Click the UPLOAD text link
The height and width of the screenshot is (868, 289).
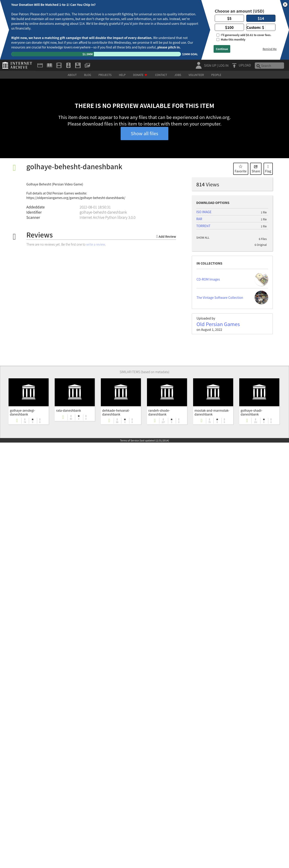coord(245,65)
